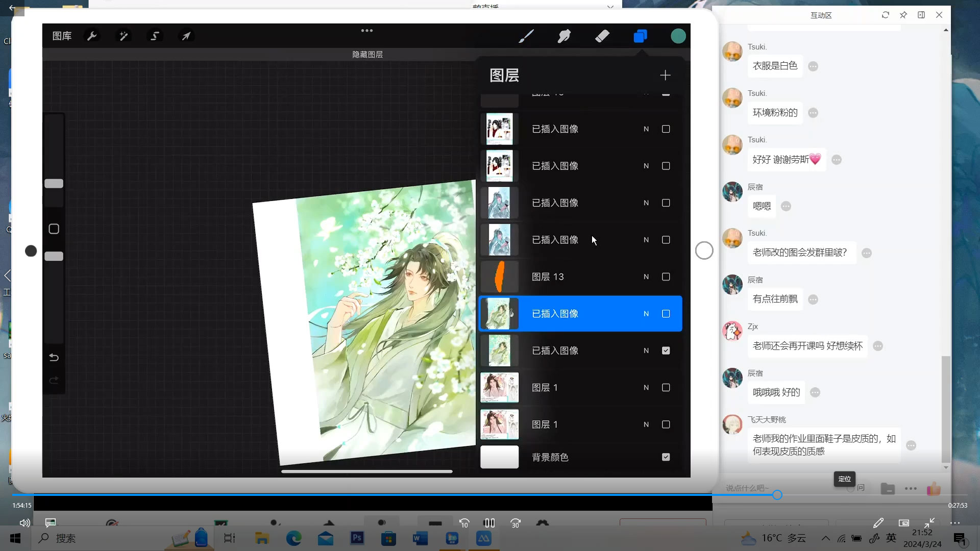Screen dimensions: 980x551
Task: Skip the video forward 30 seconds
Action: tap(516, 523)
